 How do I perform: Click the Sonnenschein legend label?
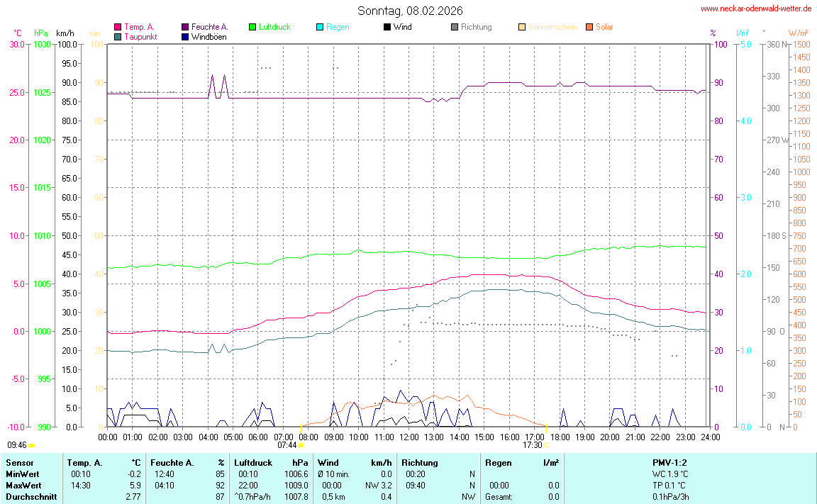coord(552,27)
